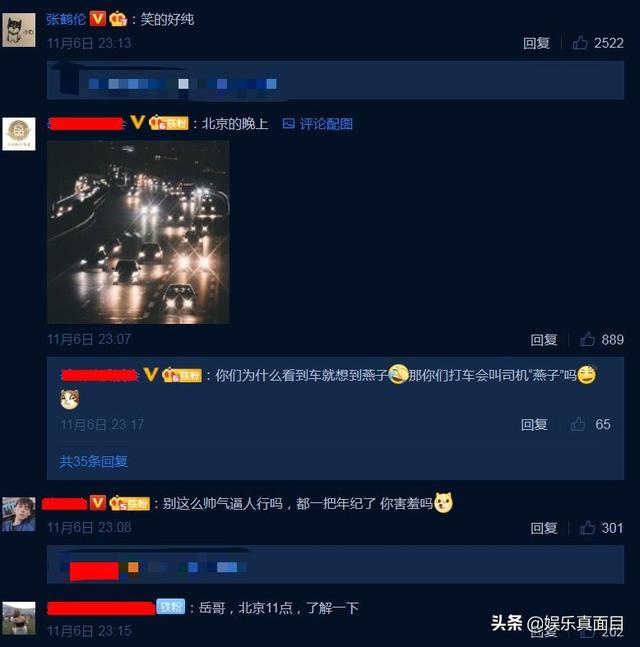Screen dimensions: 640x647
Task: Reply to the 燕子 nested comment
Action: point(534,425)
